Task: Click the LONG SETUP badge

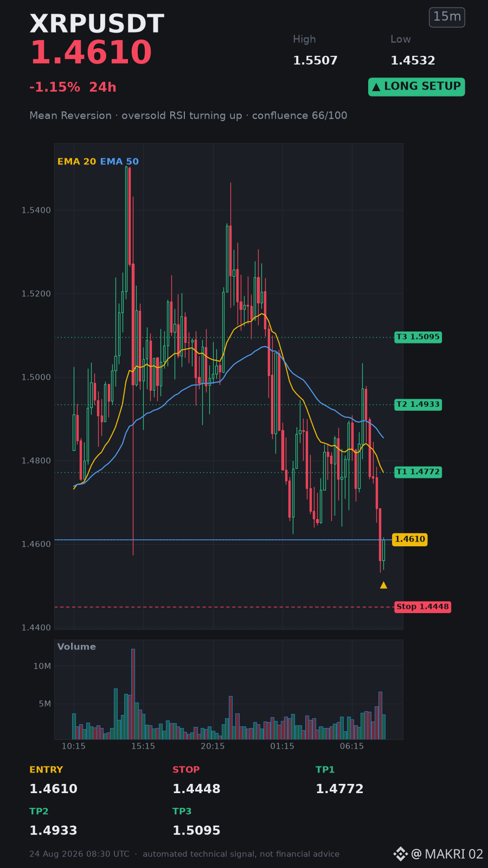Action: 416,87
